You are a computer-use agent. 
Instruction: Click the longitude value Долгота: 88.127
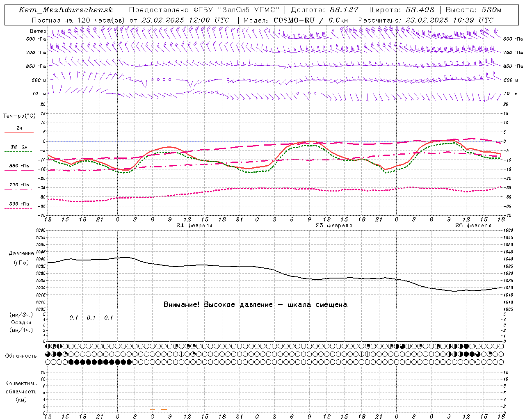(324, 10)
